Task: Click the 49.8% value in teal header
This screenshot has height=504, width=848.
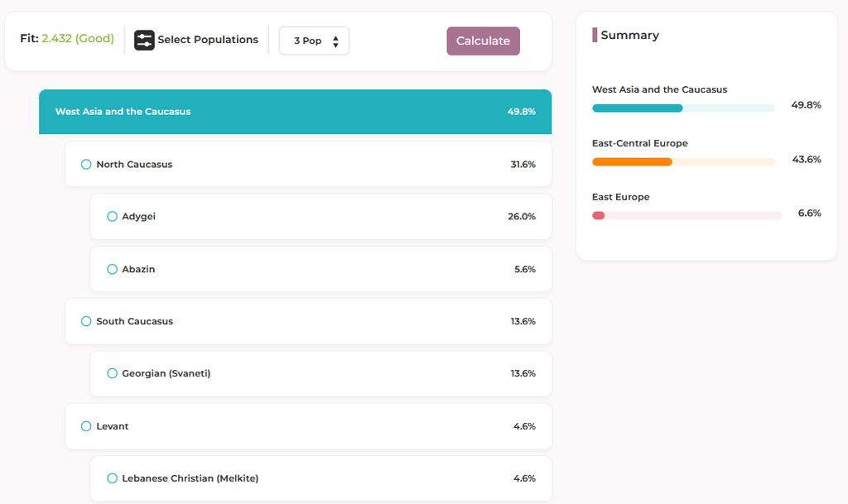Action: [522, 111]
